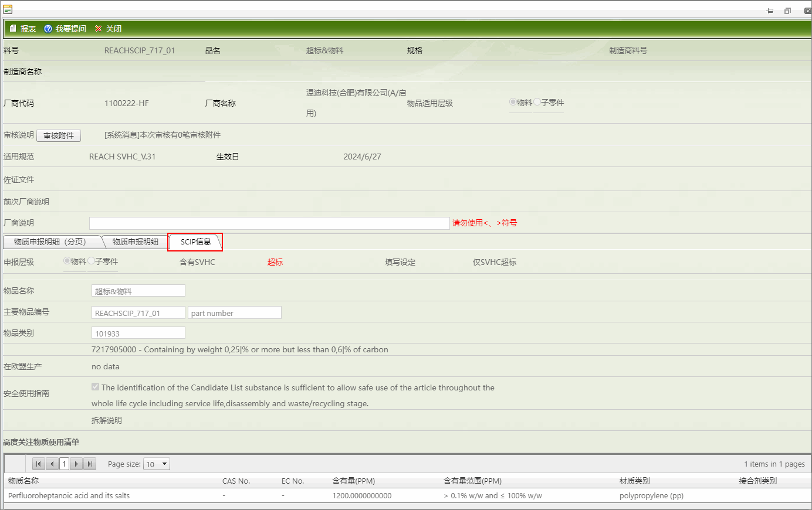Sort by the 含有量范围(PPM) column header
Viewport: 812px width, 510px height.
[473, 481]
